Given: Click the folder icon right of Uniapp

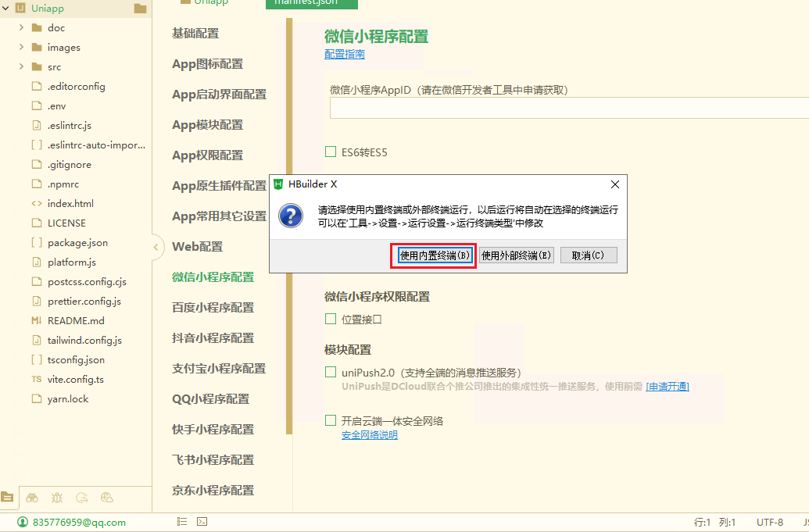Looking at the screenshot, I should click(x=140, y=8).
